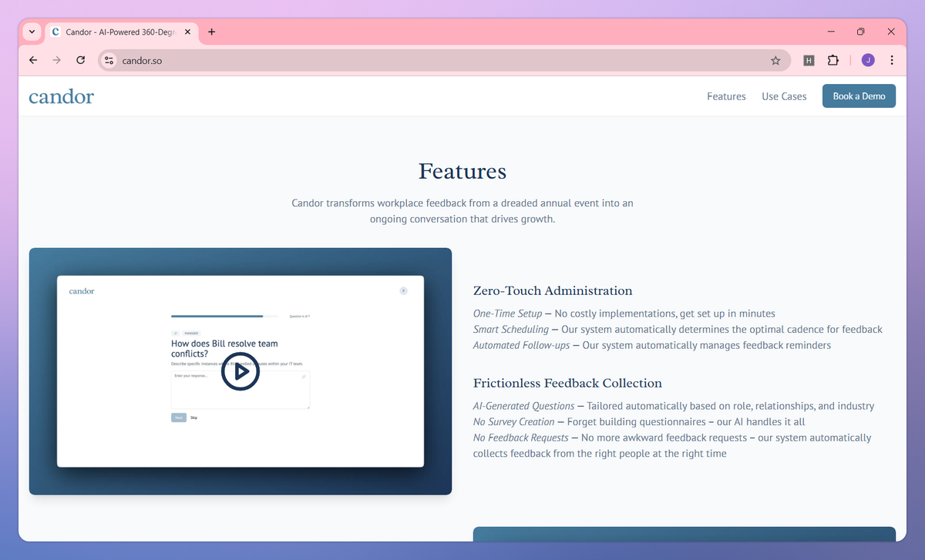Click the One-Time Setup text
The image size is (925, 560).
pos(507,314)
